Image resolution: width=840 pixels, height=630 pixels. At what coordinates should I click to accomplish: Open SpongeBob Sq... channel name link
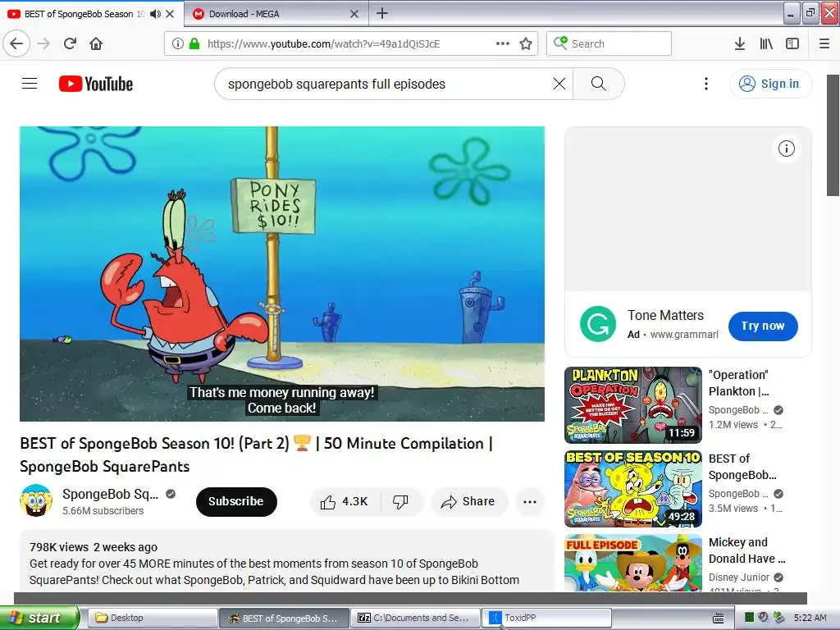click(111, 494)
